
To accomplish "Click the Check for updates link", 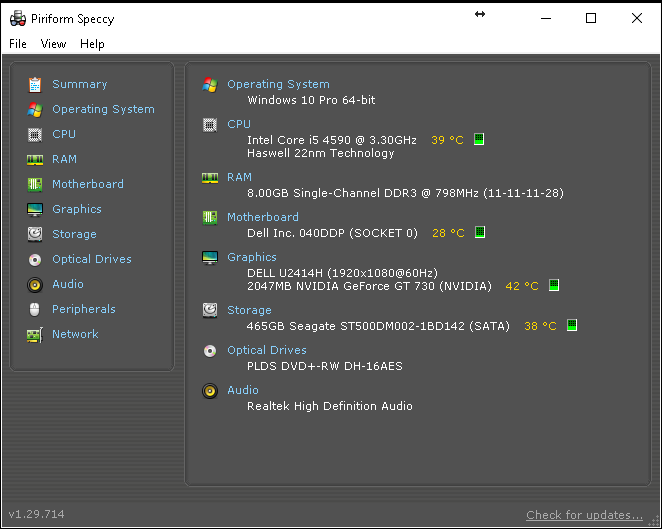I will coord(584,515).
